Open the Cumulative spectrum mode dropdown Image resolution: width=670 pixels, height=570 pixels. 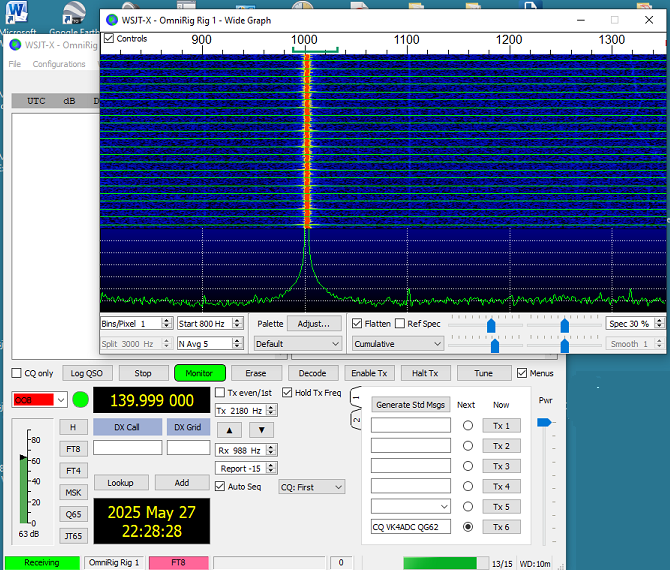(x=397, y=344)
